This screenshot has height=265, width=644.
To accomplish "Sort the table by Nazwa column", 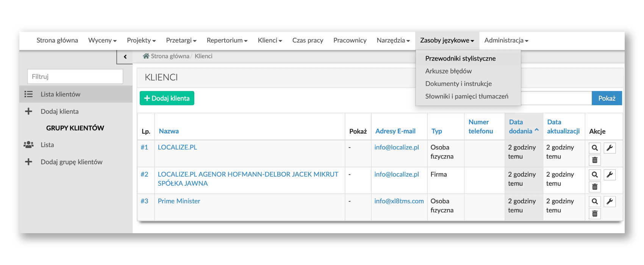I will 169,131.
